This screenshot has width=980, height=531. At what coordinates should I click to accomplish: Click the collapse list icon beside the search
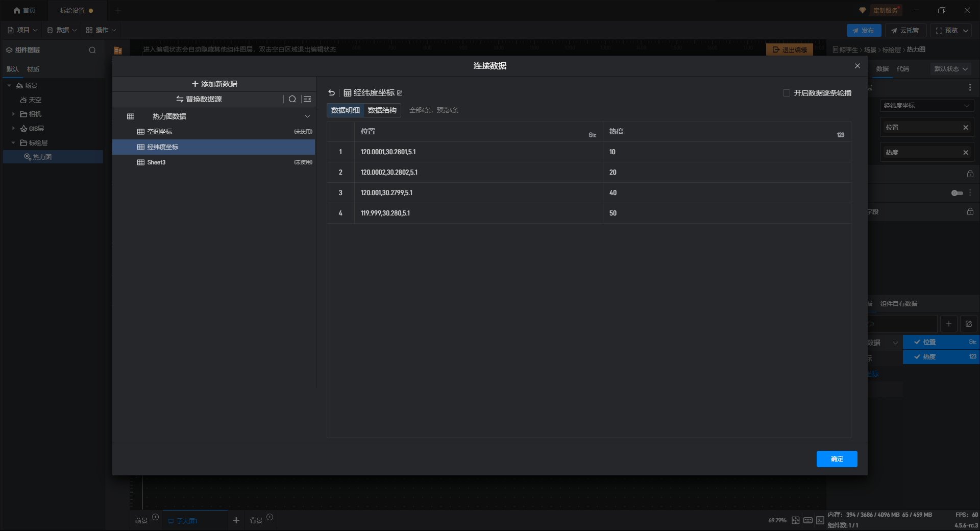click(x=307, y=99)
